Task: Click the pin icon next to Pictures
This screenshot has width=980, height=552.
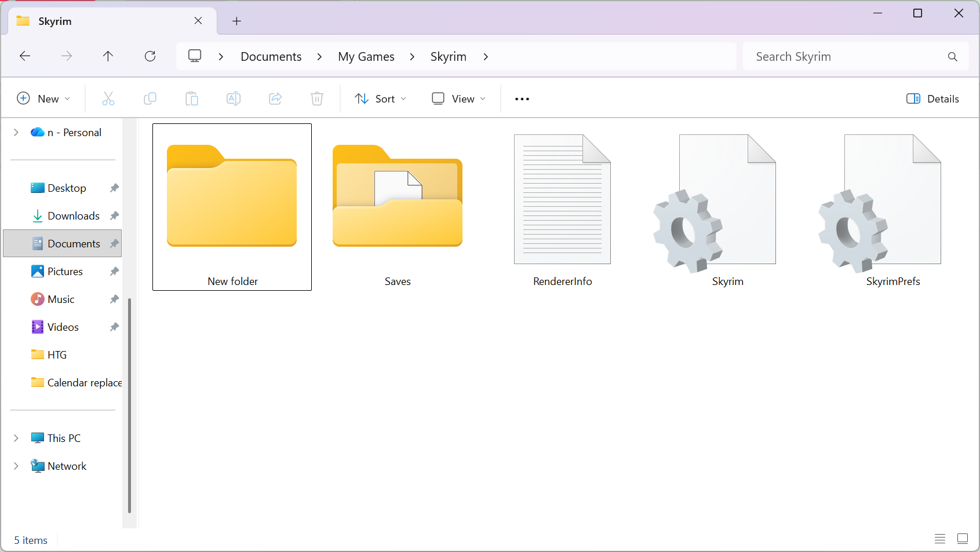Action: click(114, 271)
